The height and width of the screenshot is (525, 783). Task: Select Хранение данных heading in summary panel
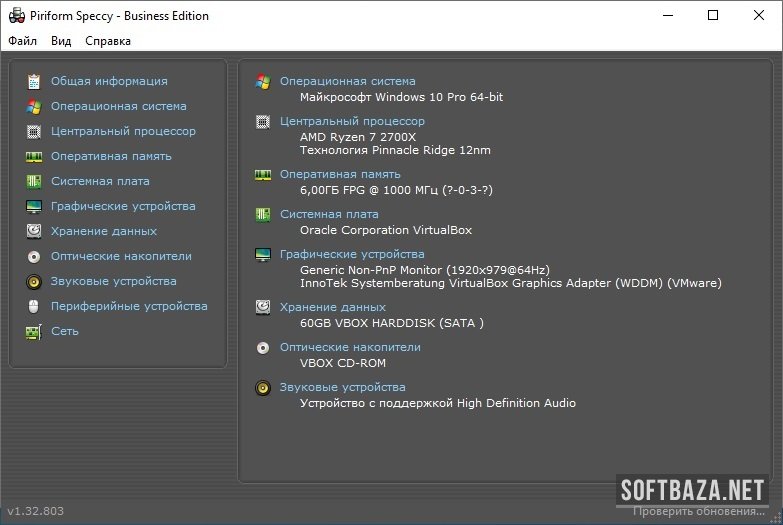pyautogui.click(x=332, y=307)
